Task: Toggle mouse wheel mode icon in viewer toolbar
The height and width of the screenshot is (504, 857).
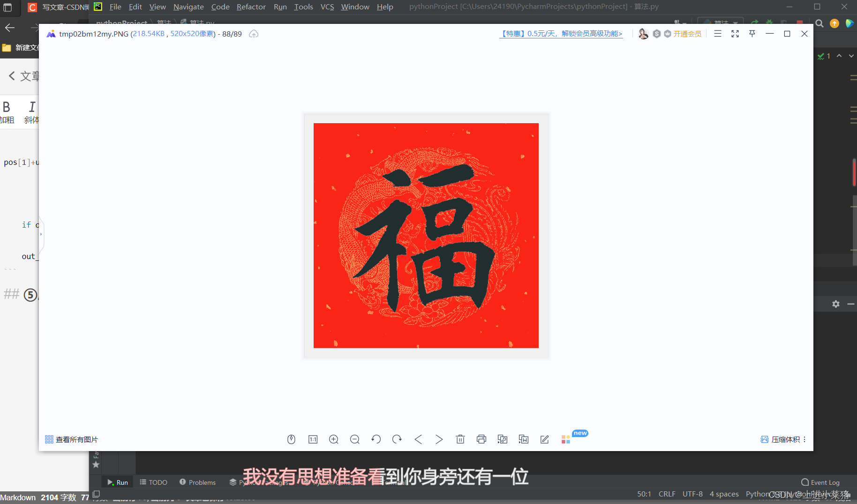Action: pyautogui.click(x=291, y=439)
